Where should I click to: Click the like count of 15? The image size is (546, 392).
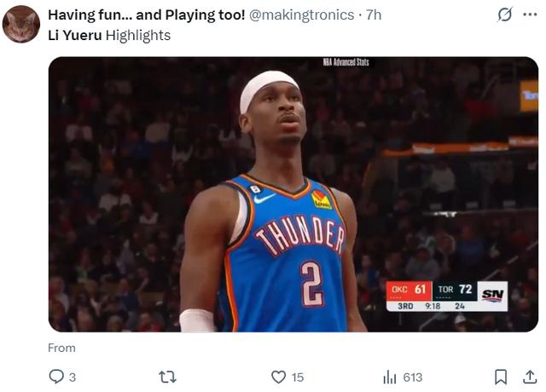pos(297,377)
